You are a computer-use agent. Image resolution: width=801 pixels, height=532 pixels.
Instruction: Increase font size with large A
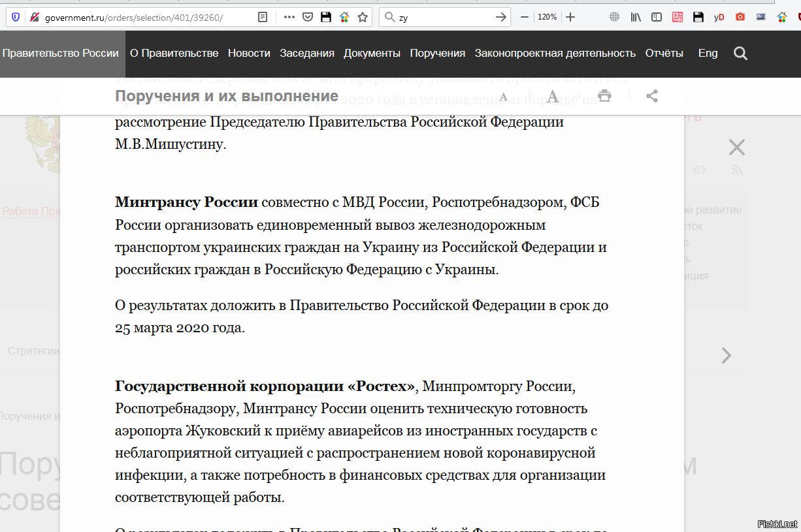553,97
